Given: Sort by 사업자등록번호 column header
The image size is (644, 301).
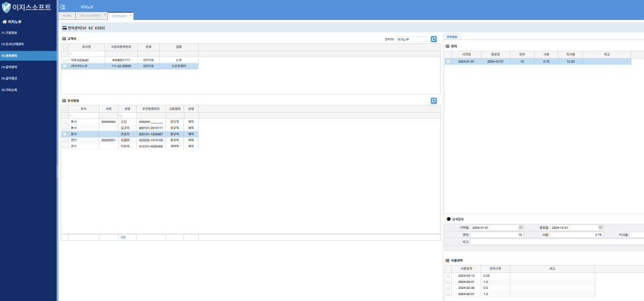Looking at the screenshot, I should coord(121,47).
